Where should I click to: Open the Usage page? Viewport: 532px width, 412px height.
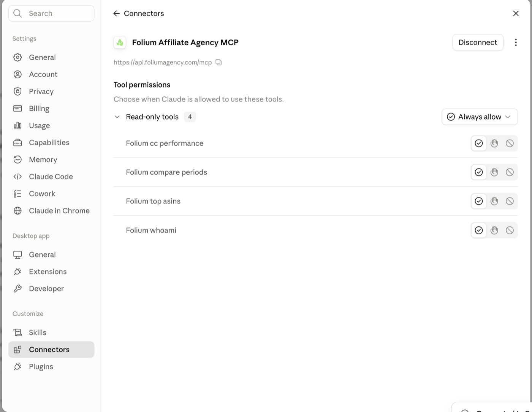coord(51,126)
